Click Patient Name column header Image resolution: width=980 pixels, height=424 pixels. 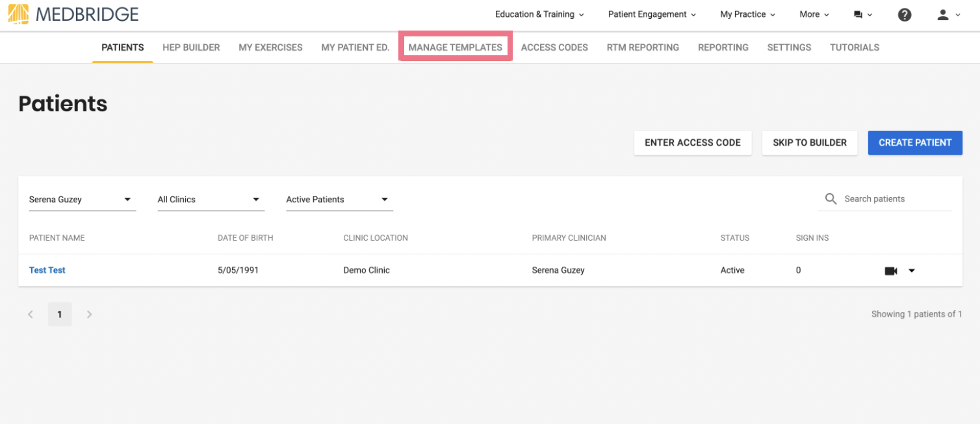(57, 238)
